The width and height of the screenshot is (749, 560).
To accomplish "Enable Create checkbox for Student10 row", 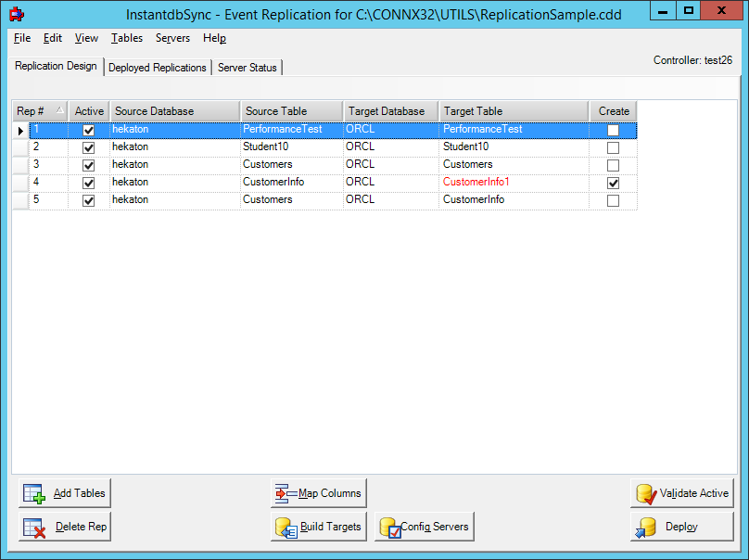I will (613, 146).
